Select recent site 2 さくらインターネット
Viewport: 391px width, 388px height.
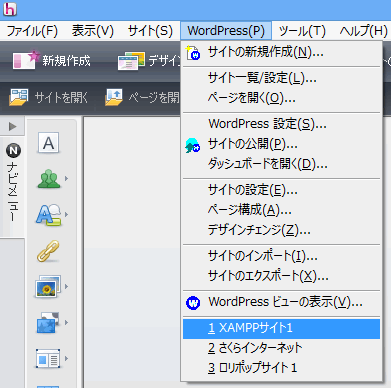281,348
